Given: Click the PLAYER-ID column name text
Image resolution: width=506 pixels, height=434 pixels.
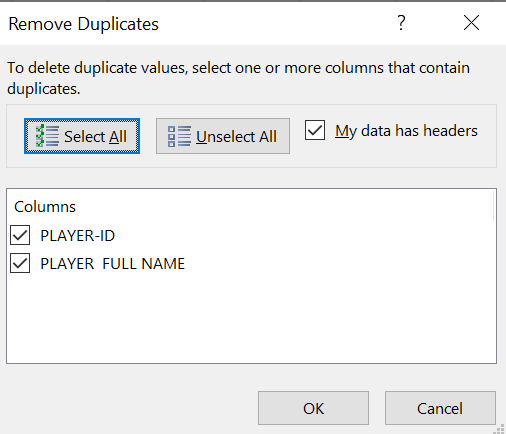Looking at the screenshot, I should click(78, 236).
